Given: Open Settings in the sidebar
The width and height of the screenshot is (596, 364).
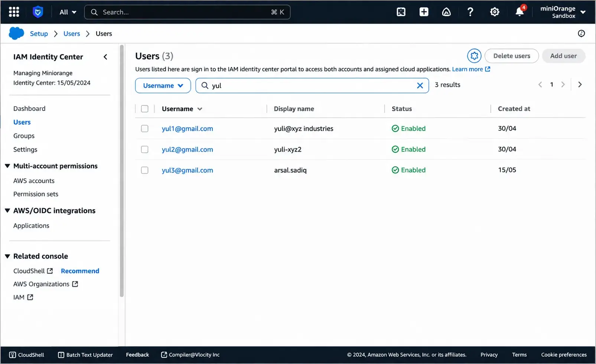Looking at the screenshot, I should click(25, 149).
